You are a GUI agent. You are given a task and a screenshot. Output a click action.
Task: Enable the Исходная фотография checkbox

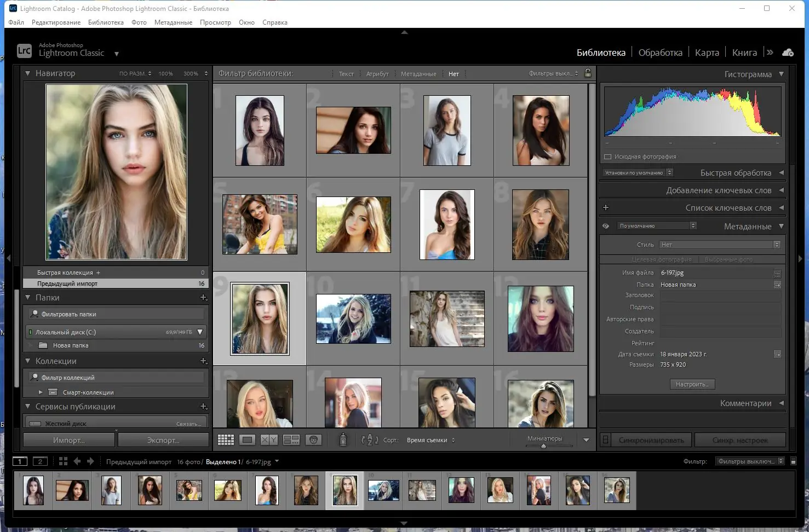click(x=607, y=157)
